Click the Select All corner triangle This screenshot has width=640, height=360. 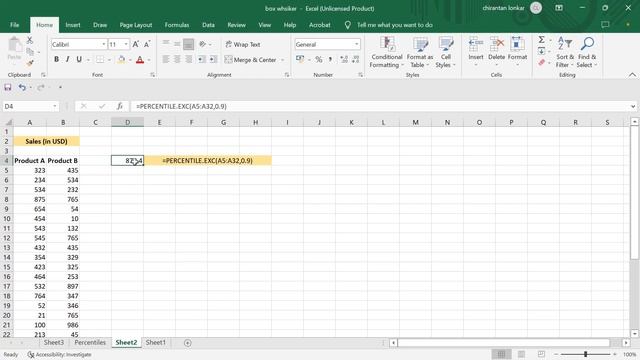point(9,122)
